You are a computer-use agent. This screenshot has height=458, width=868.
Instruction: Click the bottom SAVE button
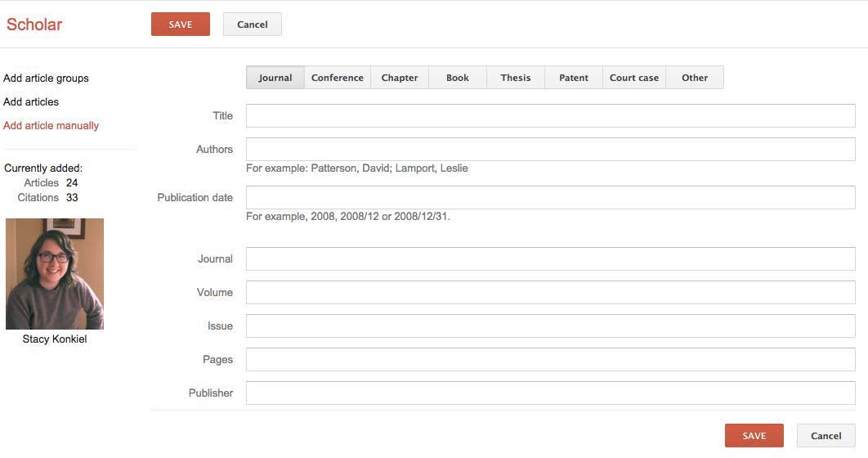(x=754, y=436)
